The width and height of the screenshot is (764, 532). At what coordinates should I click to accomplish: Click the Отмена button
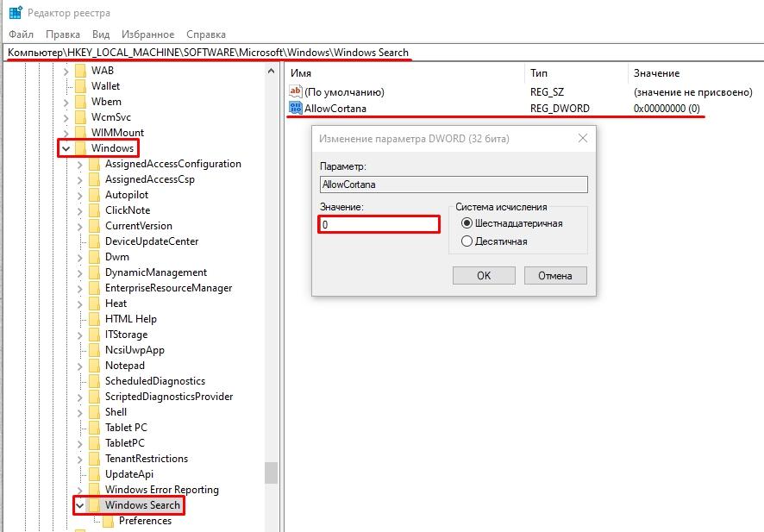(555, 275)
